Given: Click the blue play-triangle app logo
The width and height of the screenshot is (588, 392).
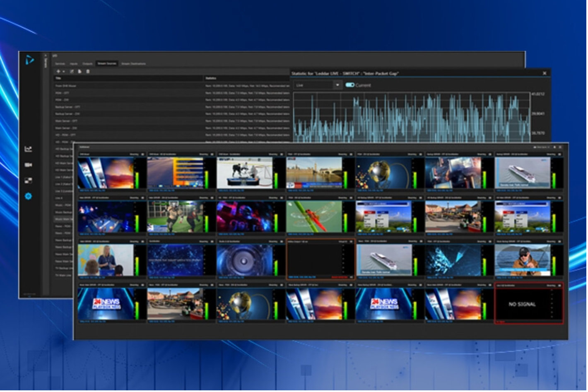Looking at the screenshot, I should (x=29, y=60).
